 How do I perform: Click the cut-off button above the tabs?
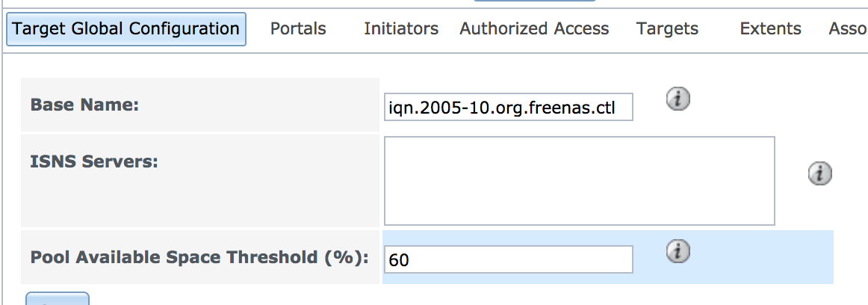535,1
